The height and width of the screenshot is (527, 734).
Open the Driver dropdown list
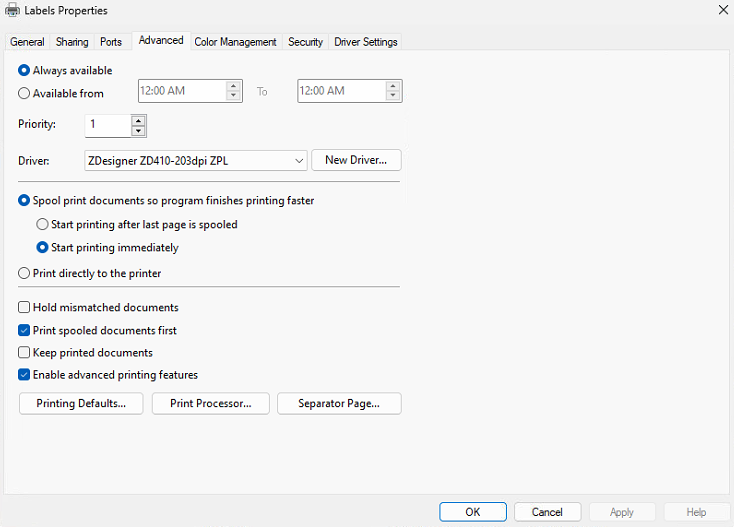(300, 161)
